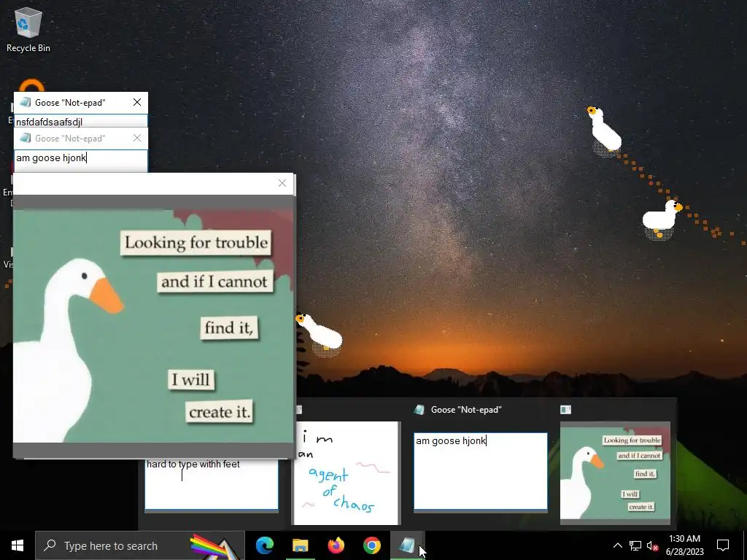Launch Google Chrome from the taskbar
747x560 pixels.
371,545
